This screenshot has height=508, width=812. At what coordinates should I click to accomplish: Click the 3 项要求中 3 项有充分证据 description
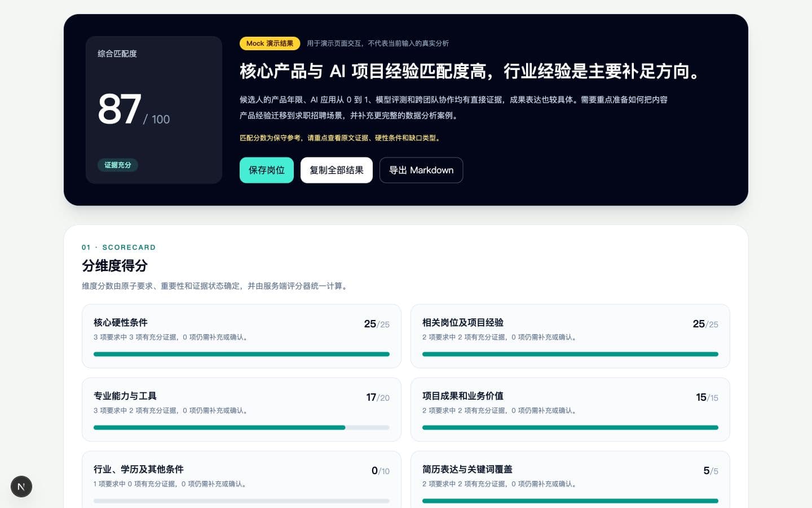[x=172, y=337]
